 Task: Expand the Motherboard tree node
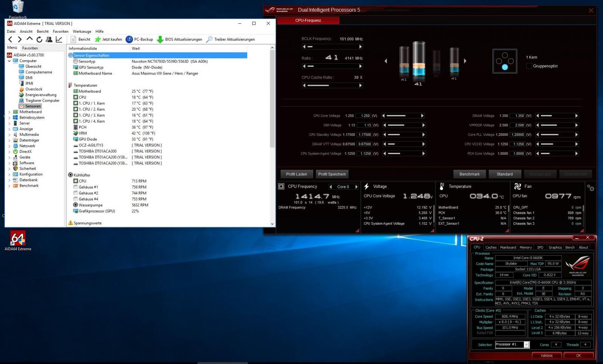9,112
